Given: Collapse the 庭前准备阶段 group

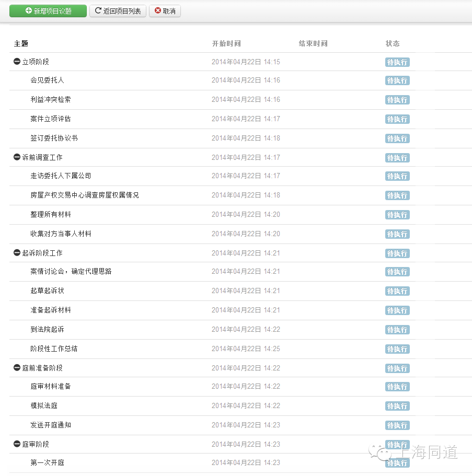Looking at the screenshot, I should (17, 368).
